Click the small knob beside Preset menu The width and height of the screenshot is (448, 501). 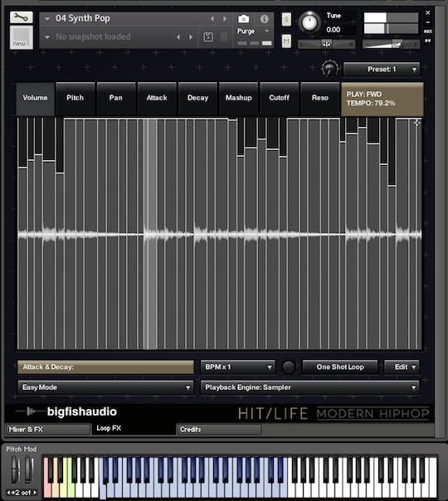pos(329,68)
